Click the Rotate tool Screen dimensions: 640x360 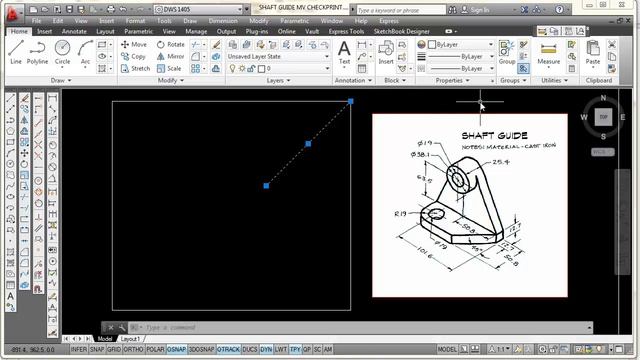coord(171,44)
